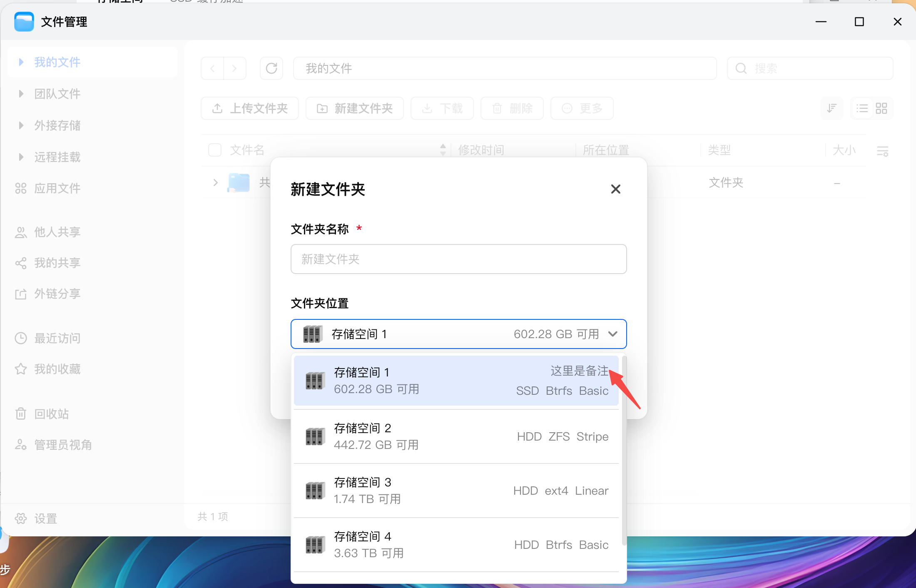Minimize the 文件管理 window
Image resolution: width=916 pixels, height=588 pixels.
click(x=821, y=22)
